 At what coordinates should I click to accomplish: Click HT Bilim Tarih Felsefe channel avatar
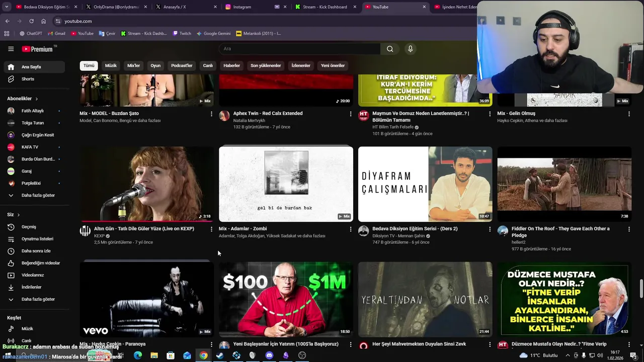pyautogui.click(x=363, y=116)
